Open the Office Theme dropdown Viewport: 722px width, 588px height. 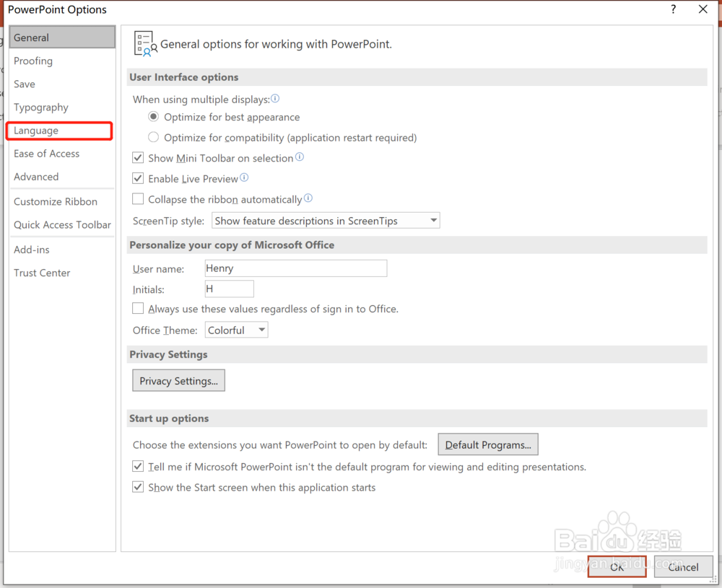236,330
